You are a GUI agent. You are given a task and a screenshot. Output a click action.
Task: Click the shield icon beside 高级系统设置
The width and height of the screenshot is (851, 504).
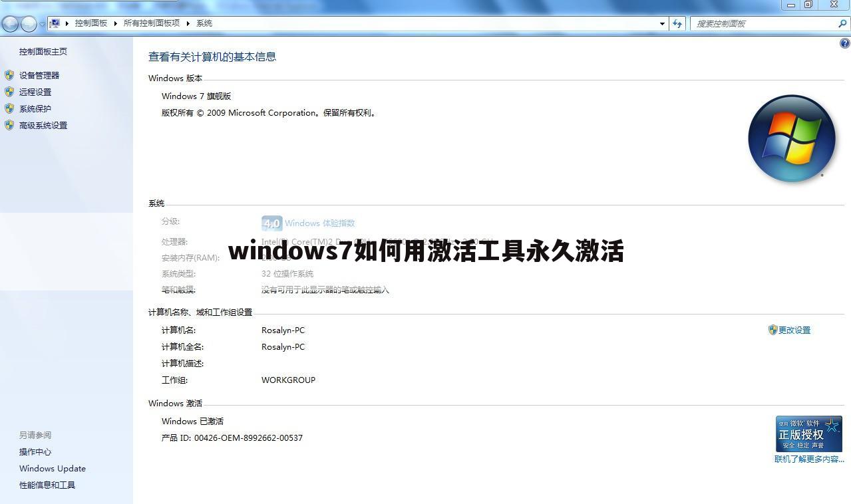9,125
